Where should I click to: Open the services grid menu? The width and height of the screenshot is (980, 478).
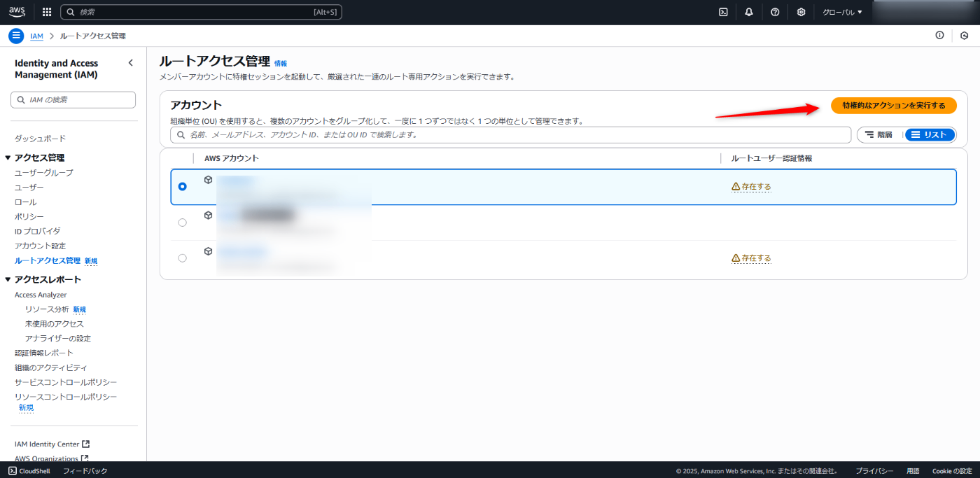coord(47,12)
